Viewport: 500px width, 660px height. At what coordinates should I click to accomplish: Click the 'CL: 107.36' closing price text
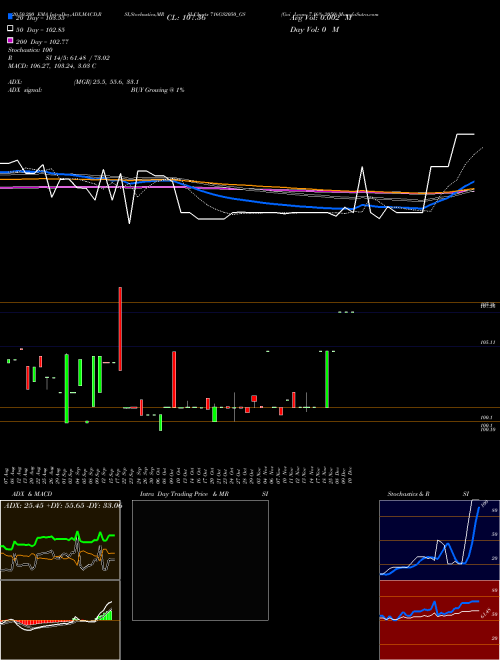(x=186, y=18)
